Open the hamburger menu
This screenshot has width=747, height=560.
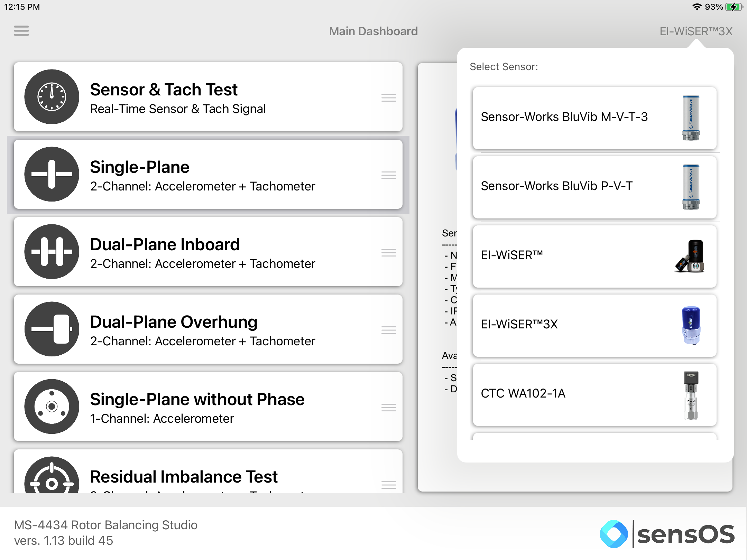click(21, 31)
